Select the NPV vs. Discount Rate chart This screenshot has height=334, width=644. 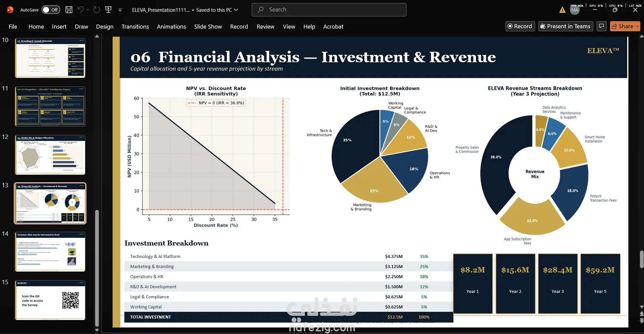point(208,157)
